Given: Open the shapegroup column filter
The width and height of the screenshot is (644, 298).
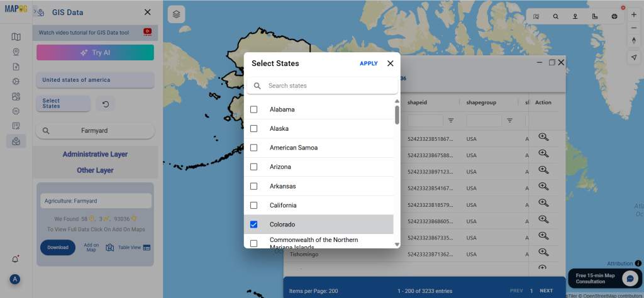Looking at the screenshot, I should pyautogui.click(x=509, y=120).
